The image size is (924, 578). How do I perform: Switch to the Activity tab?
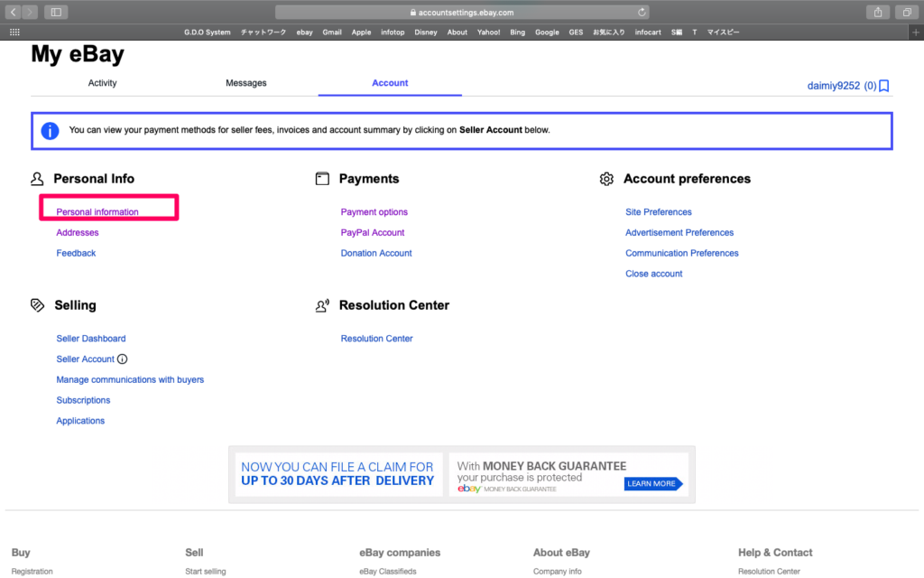coord(102,83)
